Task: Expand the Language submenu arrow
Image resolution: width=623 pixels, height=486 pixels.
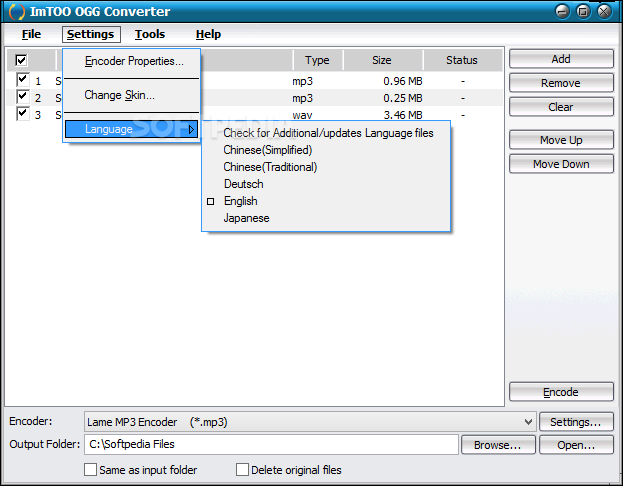Action: click(192, 129)
